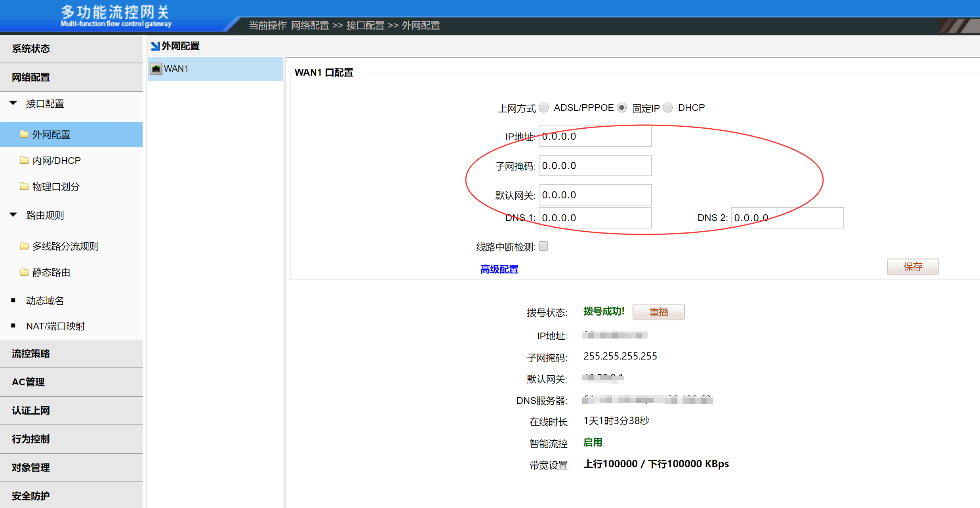The image size is (980, 508).
Task: Click the blue arrow icon by 外网配置 heading
Action: point(155,46)
